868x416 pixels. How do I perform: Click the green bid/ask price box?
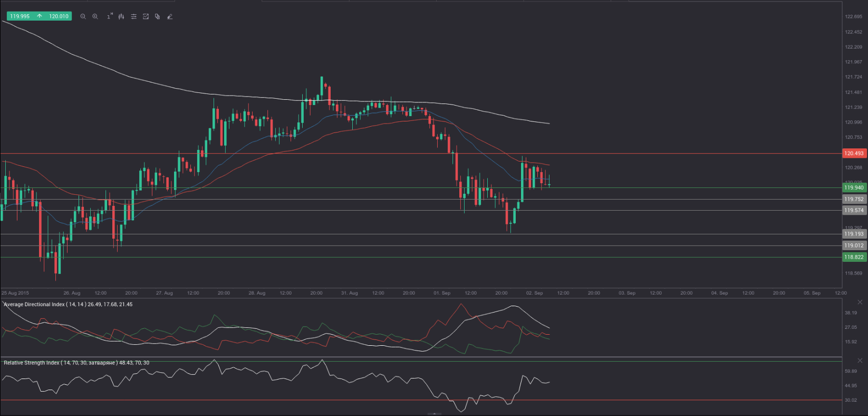(x=39, y=16)
